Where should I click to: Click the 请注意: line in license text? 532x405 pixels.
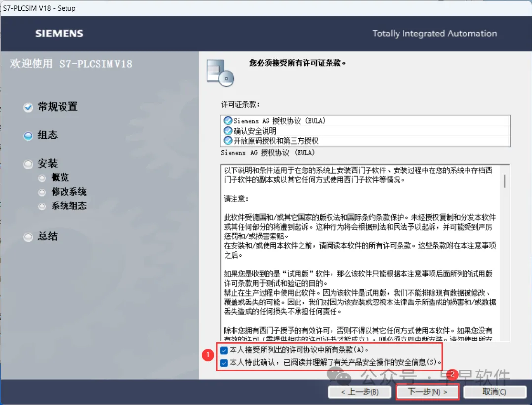tap(236, 199)
